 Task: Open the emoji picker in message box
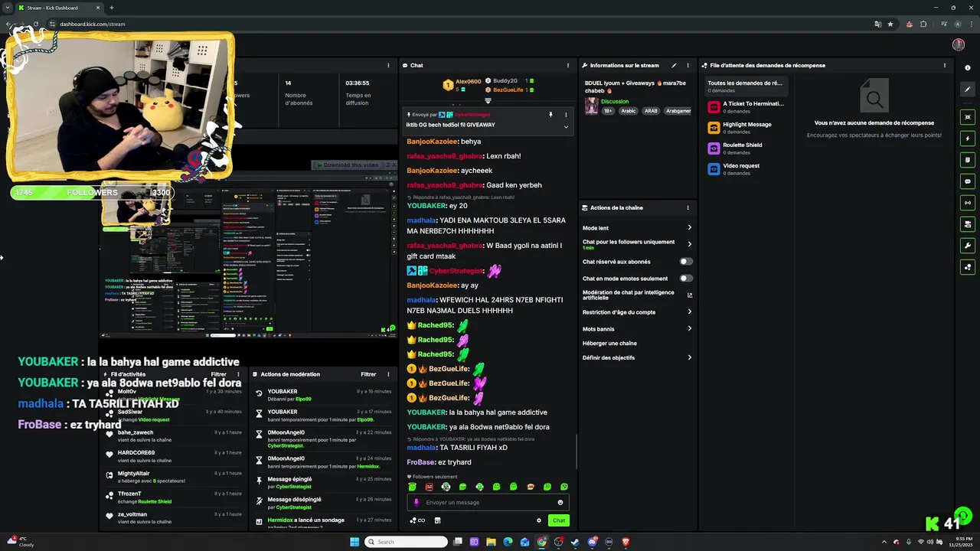pyautogui.click(x=560, y=503)
